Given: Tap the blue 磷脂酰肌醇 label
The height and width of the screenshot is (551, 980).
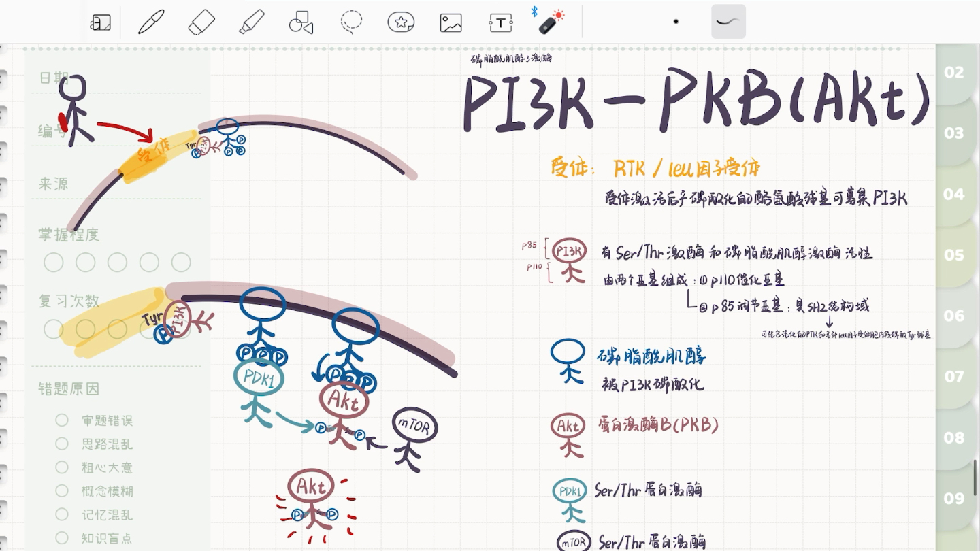Looking at the screenshot, I should (651, 356).
